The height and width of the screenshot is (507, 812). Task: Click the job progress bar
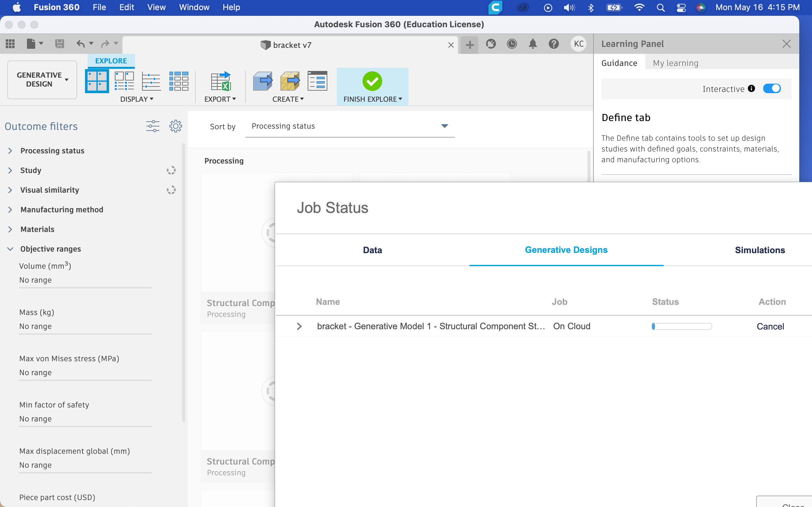(x=681, y=326)
